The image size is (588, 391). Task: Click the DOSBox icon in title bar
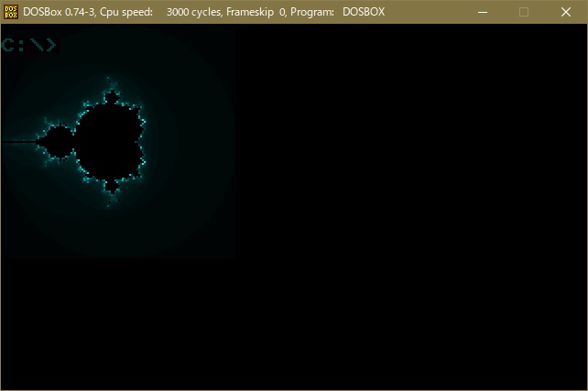(11, 12)
